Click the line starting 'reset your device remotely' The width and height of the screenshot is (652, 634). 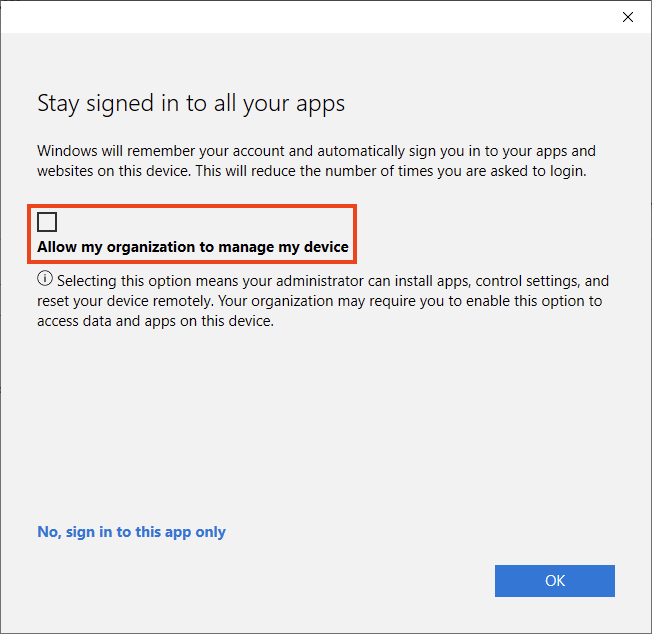point(320,301)
